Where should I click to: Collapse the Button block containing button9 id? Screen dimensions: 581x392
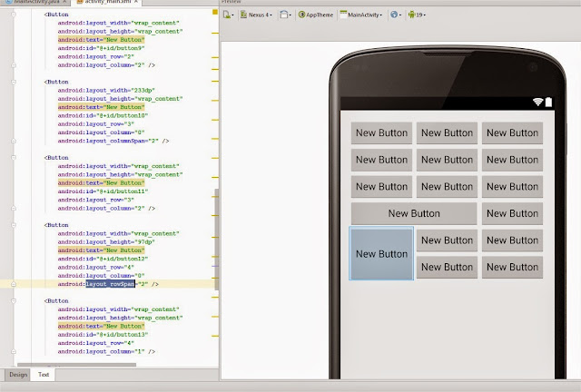[14, 15]
